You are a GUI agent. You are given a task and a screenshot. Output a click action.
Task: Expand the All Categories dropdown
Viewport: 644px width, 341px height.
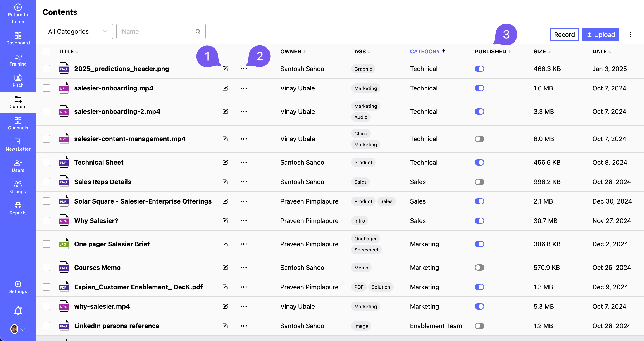click(x=77, y=31)
